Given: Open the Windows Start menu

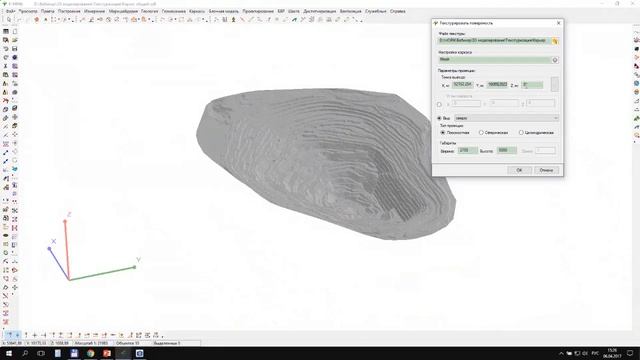Looking at the screenshot, I should coord(8,353).
